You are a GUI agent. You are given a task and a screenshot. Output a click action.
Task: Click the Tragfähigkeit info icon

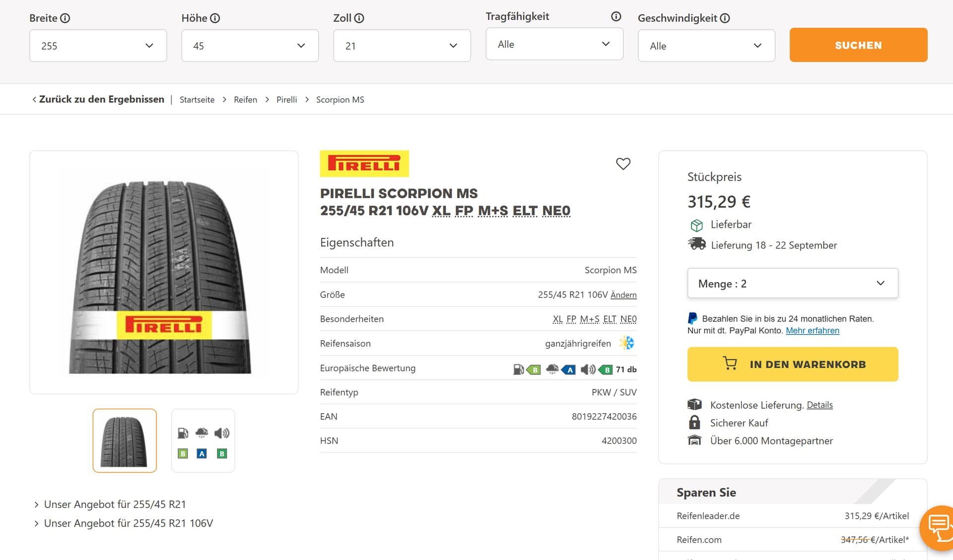(616, 16)
